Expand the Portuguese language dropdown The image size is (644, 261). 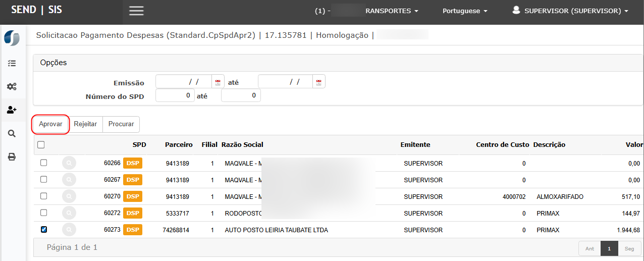(x=464, y=11)
